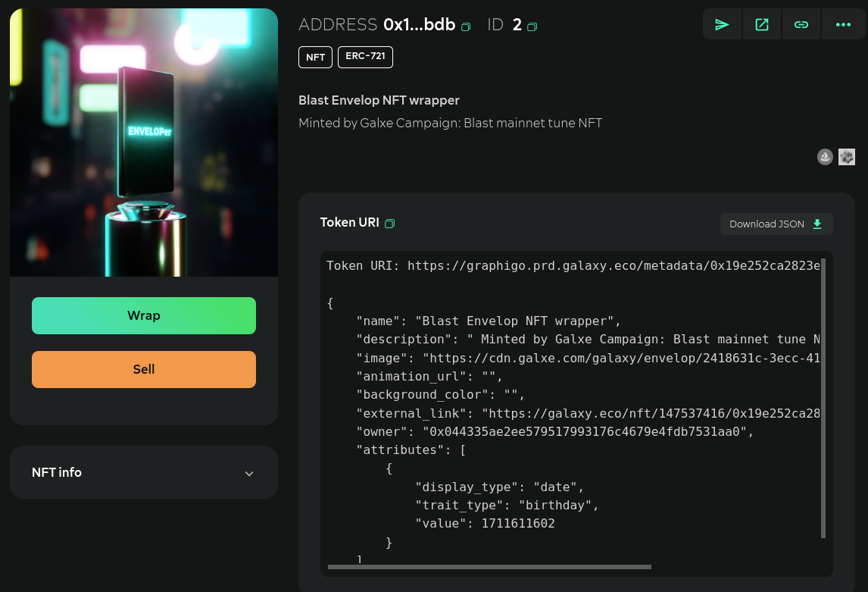Viewport: 868px width, 592px height.
Task: Open the OpenSea marketplace icon
Action: (x=825, y=157)
